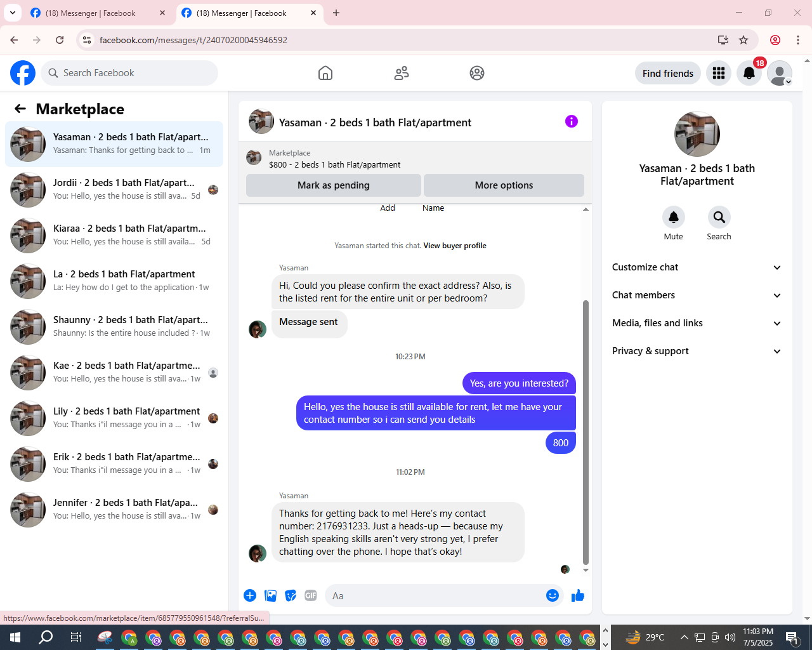Expand Media, files and links section
812x650 pixels.
[697, 323]
